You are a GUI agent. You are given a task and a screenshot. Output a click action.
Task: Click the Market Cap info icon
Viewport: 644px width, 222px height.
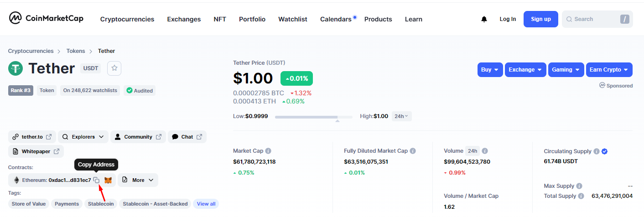(x=268, y=151)
